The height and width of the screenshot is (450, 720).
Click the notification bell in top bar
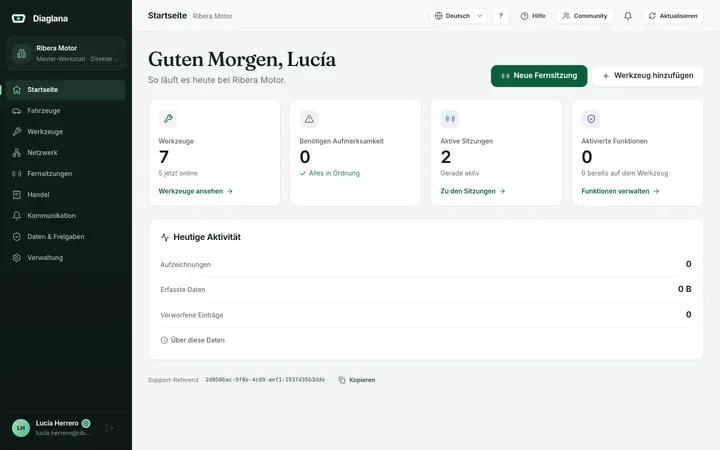(x=628, y=16)
